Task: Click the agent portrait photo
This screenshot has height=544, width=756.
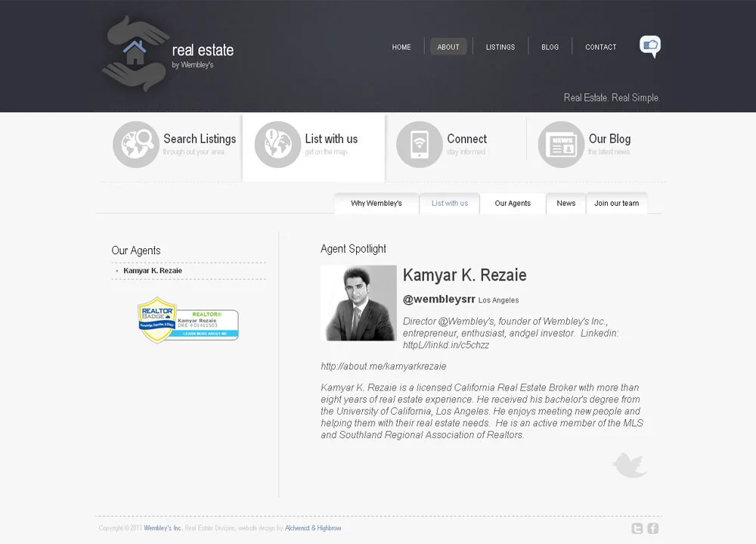Action: [358, 303]
